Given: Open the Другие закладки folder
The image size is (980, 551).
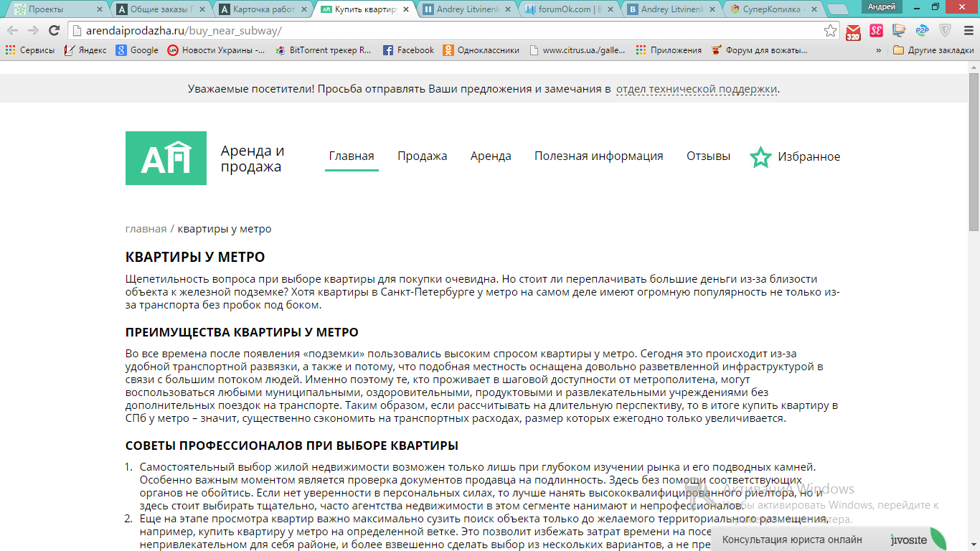Looking at the screenshot, I should (933, 50).
